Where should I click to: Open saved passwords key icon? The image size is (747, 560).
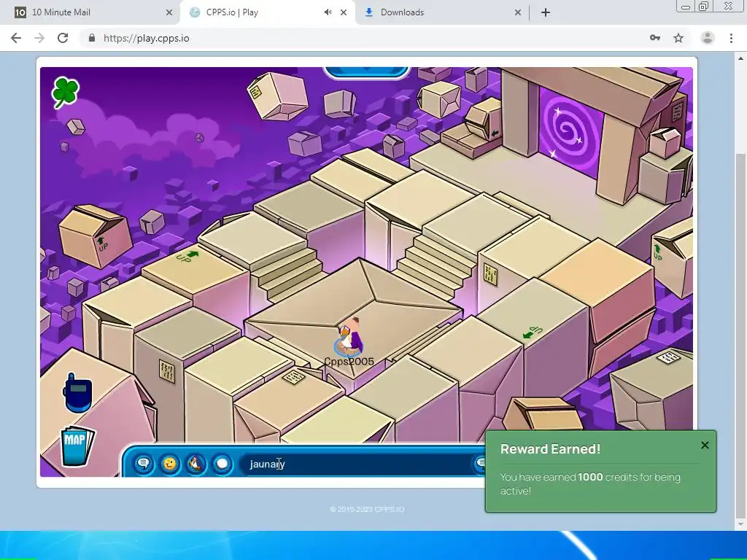pos(655,38)
